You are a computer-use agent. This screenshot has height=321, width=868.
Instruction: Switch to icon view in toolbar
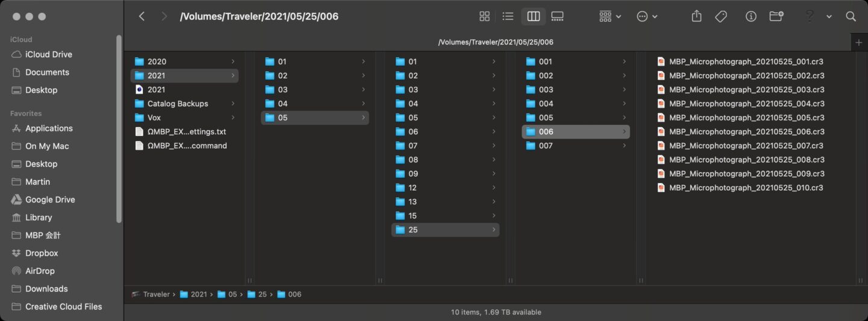coord(484,16)
